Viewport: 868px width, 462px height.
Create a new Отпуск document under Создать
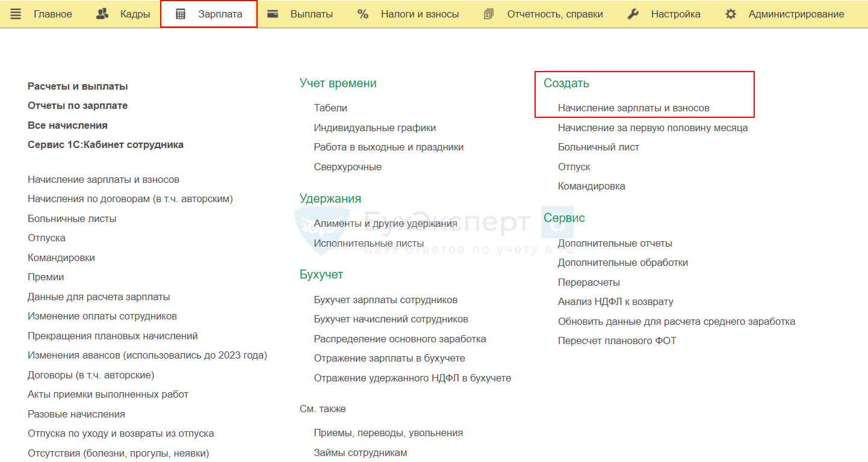[574, 167]
